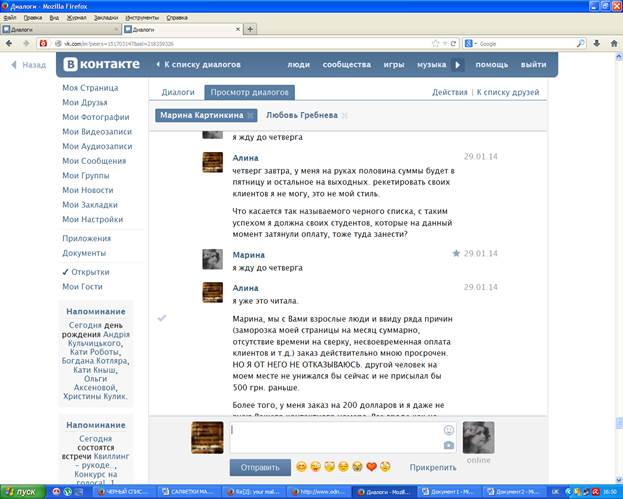
Task: Insert the tongue-out emoji
Action: click(x=315, y=467)
